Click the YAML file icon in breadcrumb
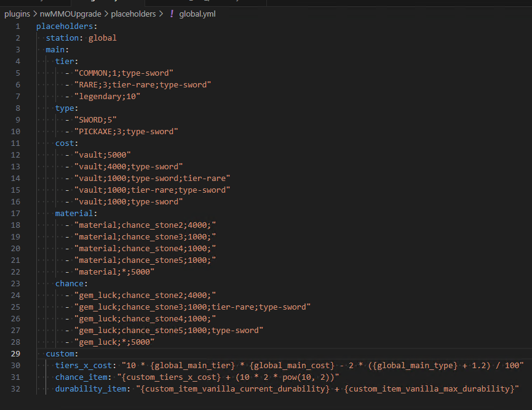 tap(171, 14)
